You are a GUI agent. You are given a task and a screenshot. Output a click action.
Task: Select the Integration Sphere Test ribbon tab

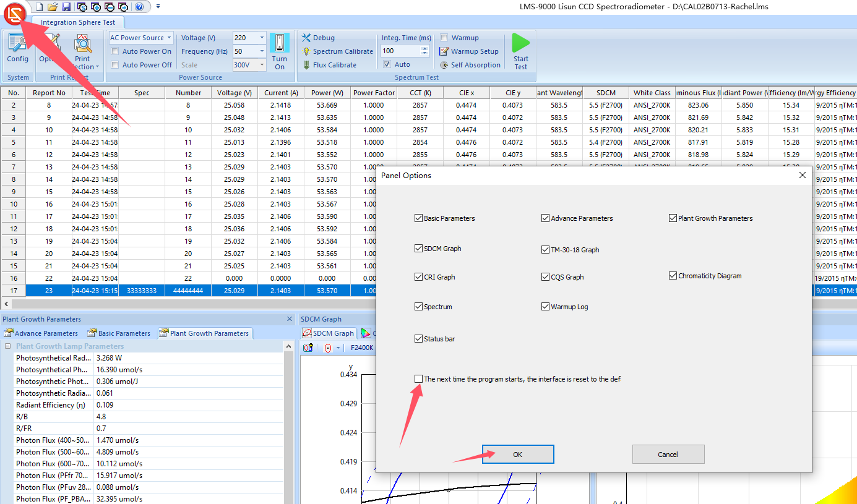coord(78,22)
